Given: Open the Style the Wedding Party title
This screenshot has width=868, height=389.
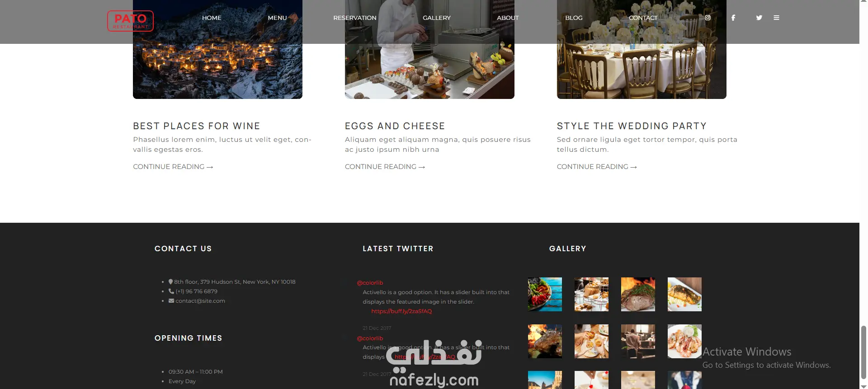Looking at the screenshot, I should click(632, 126).
